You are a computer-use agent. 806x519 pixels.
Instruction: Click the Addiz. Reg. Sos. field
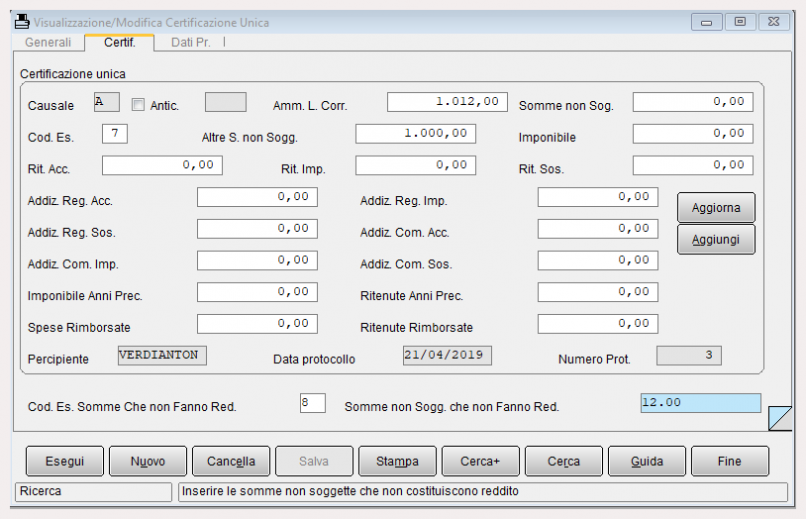(x=257, y=229)
